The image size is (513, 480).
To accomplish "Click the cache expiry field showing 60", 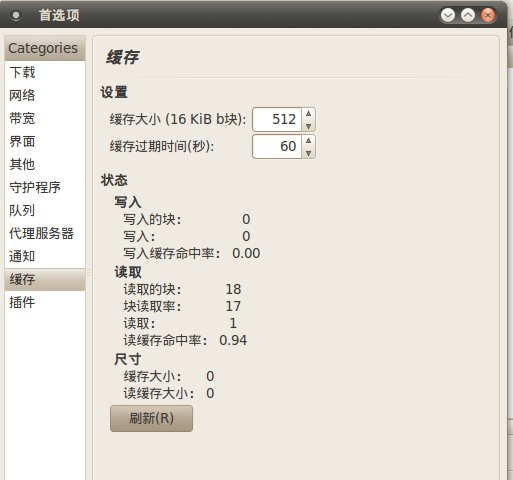I will 277,146.
